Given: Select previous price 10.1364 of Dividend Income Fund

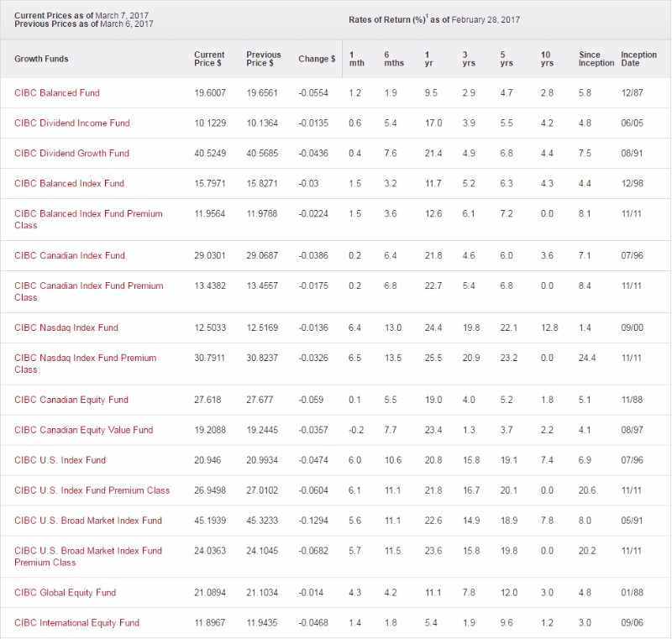Looking at the screenshot, I should [262, 123].
